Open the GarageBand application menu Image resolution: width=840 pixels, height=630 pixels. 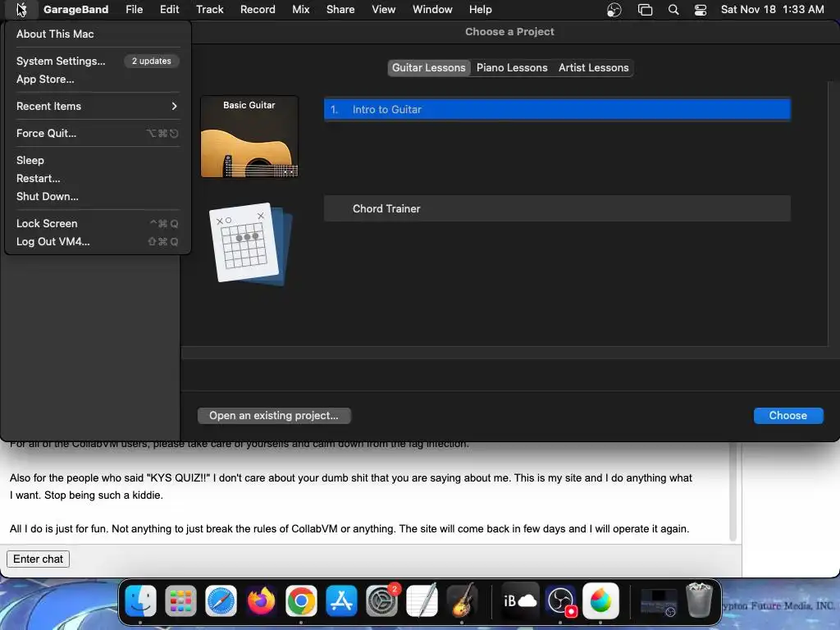pos(75,10)
